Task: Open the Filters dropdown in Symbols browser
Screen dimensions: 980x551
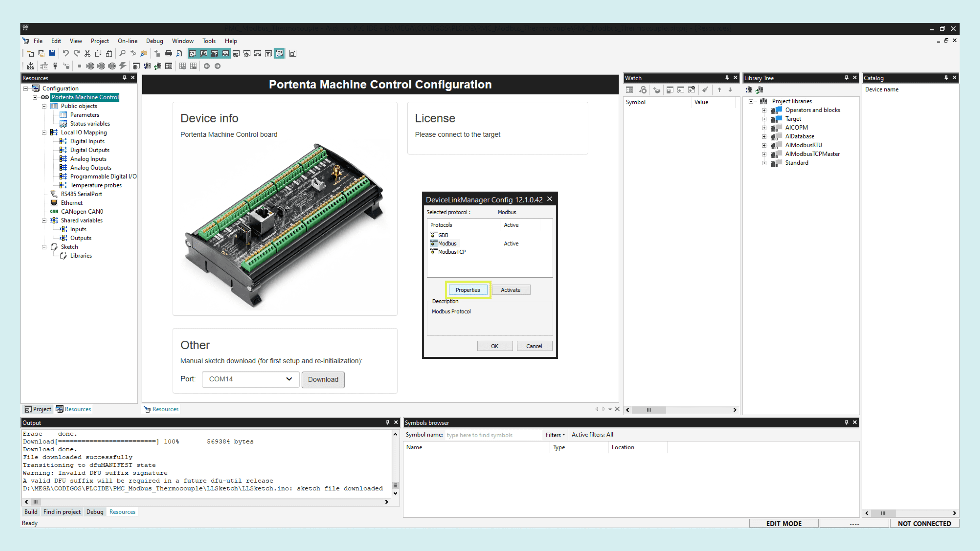Action: (555, 435)
